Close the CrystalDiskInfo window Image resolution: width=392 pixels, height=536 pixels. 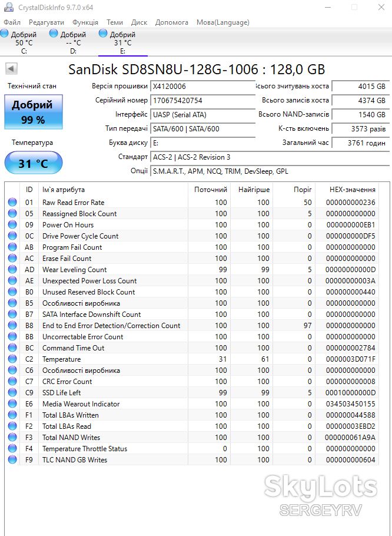pos(381,7)
